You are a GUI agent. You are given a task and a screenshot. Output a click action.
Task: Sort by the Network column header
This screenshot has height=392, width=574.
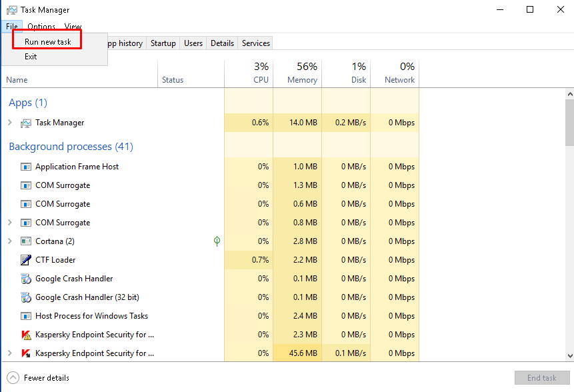coord(395,73)
